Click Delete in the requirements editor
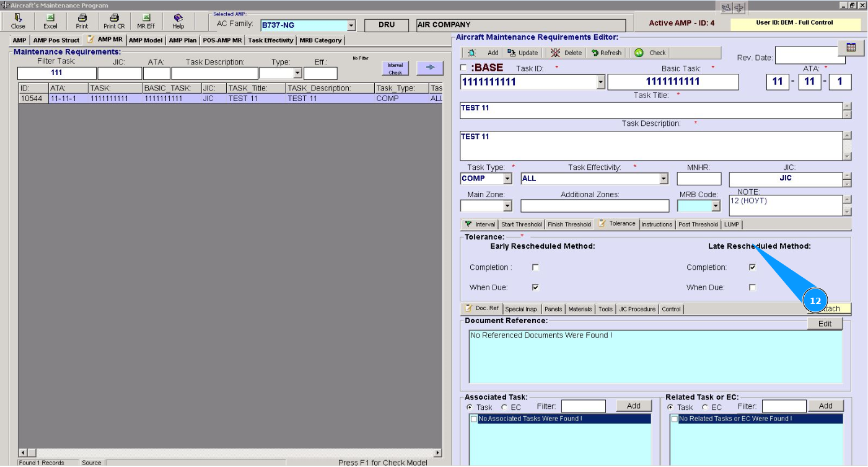Screen dimensions: 868x467 566,53
